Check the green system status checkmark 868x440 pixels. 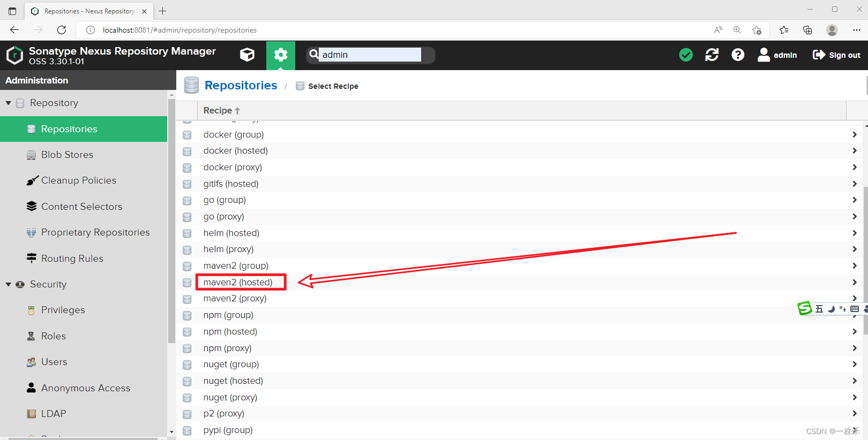(686, 55)
